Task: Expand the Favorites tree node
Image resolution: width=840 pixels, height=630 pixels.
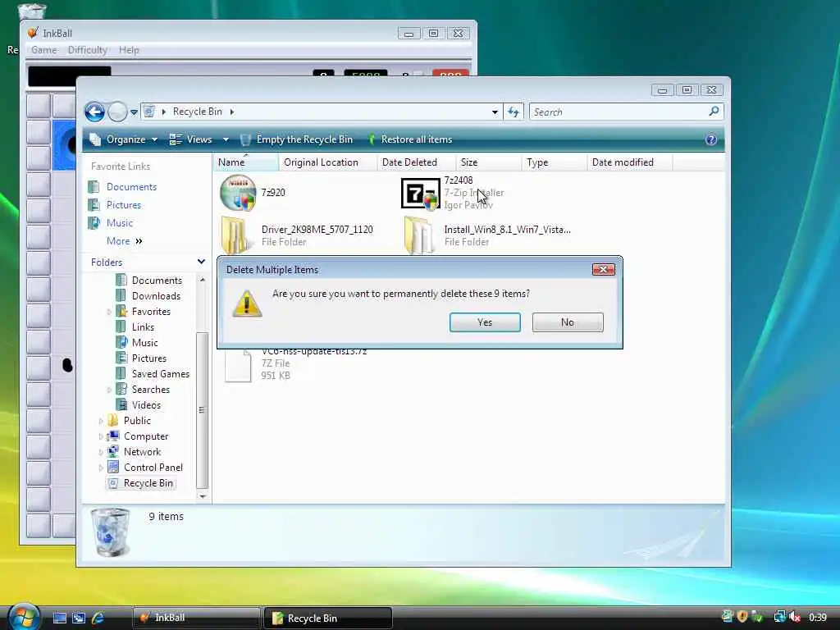Action: pos(109,312)
